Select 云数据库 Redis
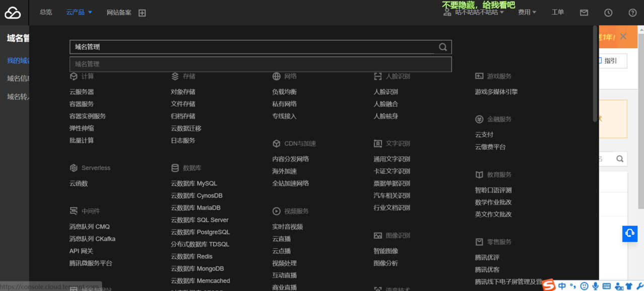The height and width of the screenshot is (291, 644). (192, 256)
